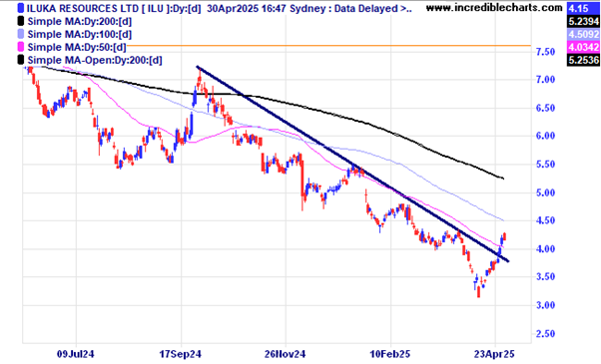Click the 4.5092 moving average value box
Image resolution: width=601 pixels, height=364 pixels.
coord(583,34)
